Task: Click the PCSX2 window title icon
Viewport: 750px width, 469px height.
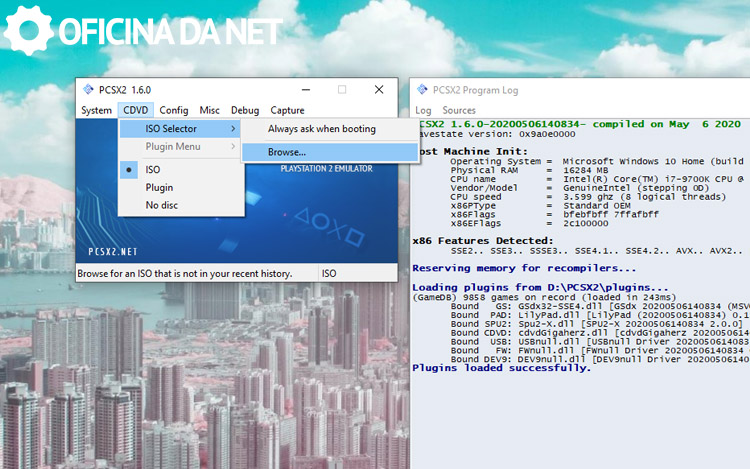Action: (x=88, y=89)
